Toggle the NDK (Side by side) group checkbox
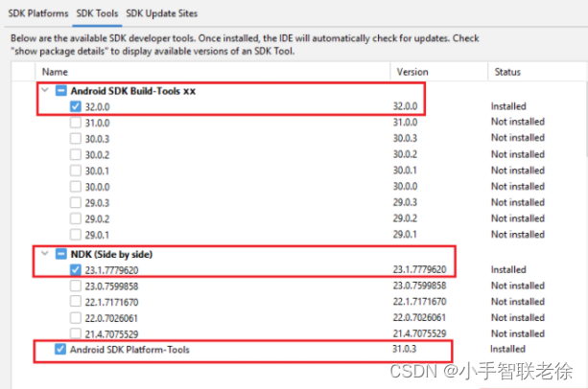 point(61,254)
